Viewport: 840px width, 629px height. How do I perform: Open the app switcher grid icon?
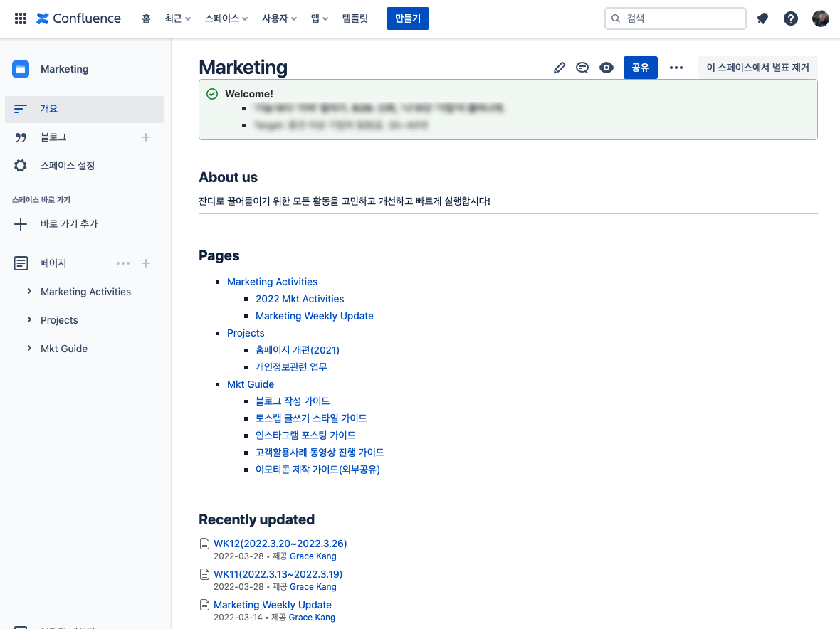(x=21, y=18)
